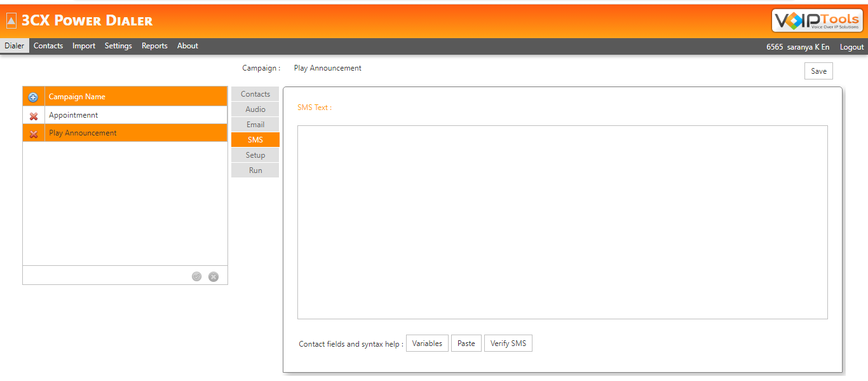The width and height of the screenshot is (868, 381).
Task: Cancel with the gray circled X icon
Action: [x=214, y=276]
